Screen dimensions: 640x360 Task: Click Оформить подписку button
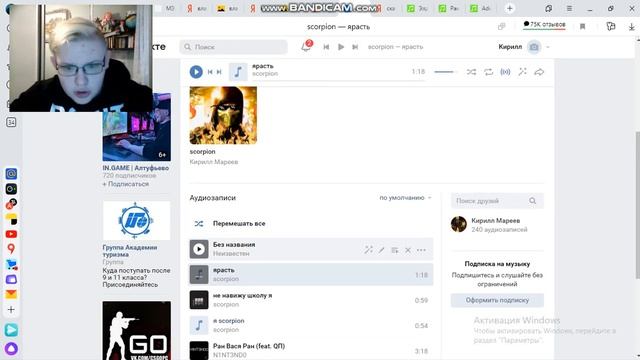coord(497,300)
